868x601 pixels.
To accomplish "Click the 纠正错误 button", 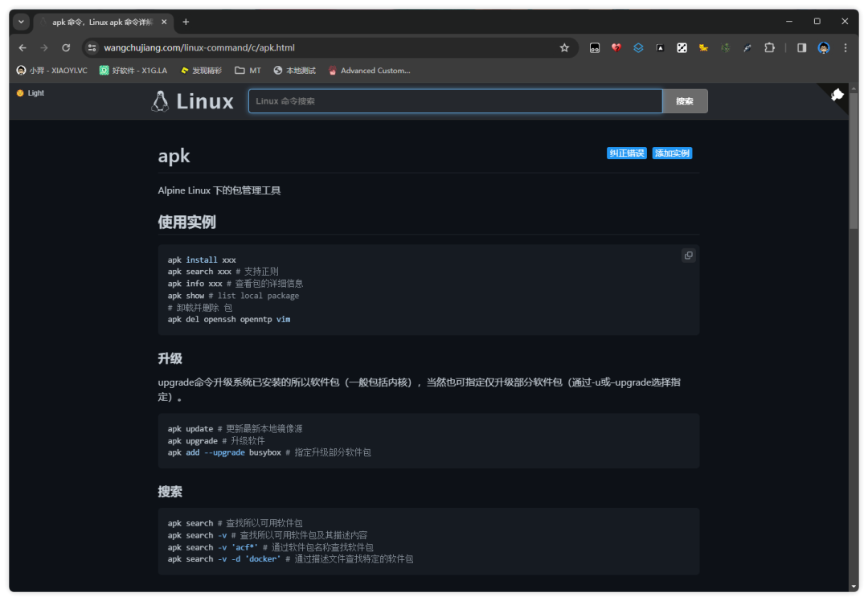I will pos(627,153).
